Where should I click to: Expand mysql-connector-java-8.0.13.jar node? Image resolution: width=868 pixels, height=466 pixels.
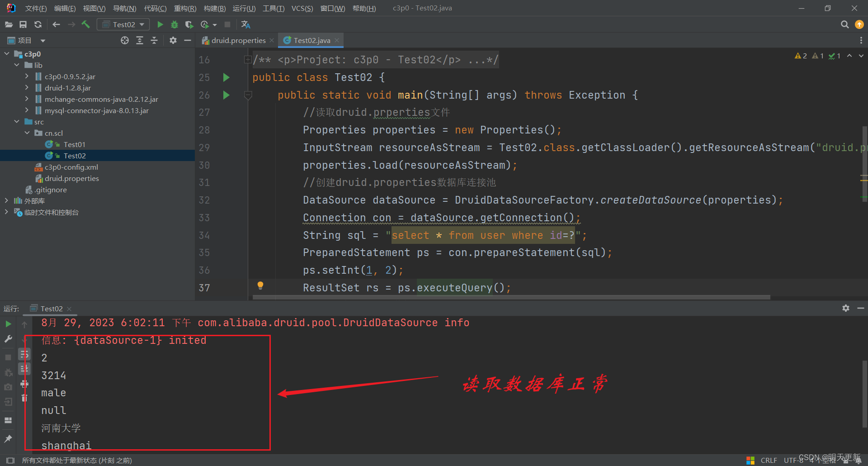tap(27, 110)
